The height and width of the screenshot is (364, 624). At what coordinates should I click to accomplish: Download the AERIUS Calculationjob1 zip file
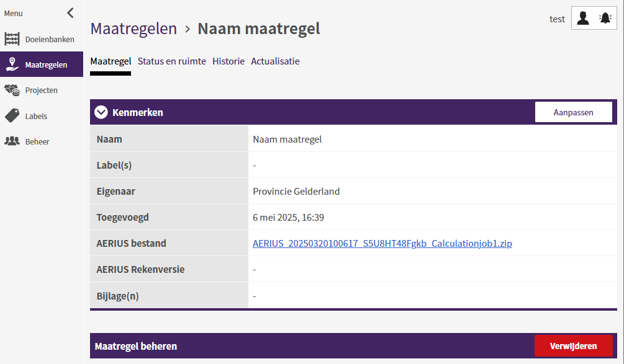(x=382, y=243)
